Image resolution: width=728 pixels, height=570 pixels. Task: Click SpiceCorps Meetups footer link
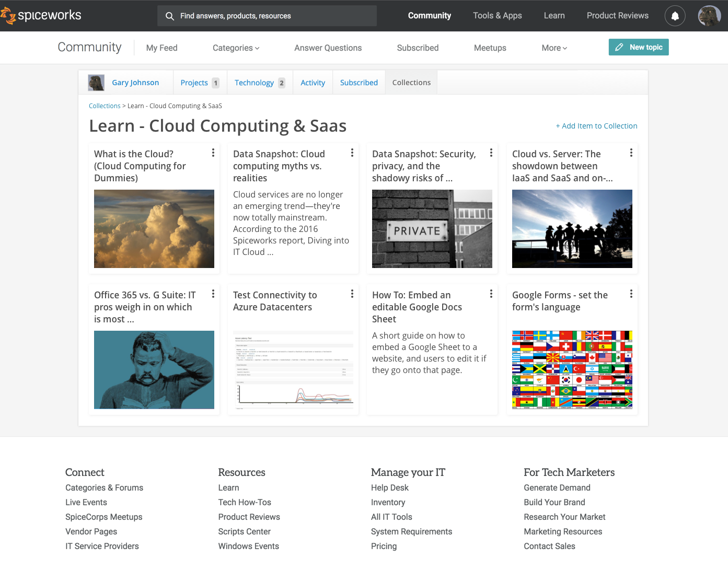103,517
